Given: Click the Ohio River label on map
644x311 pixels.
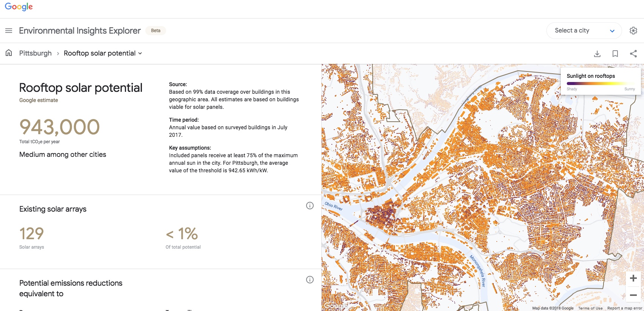Looking at the screenshot, I should click(x=333, y=206).
